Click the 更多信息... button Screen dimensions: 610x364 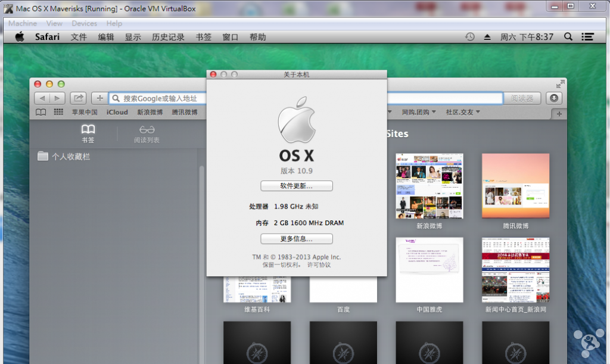pos(297,239)
